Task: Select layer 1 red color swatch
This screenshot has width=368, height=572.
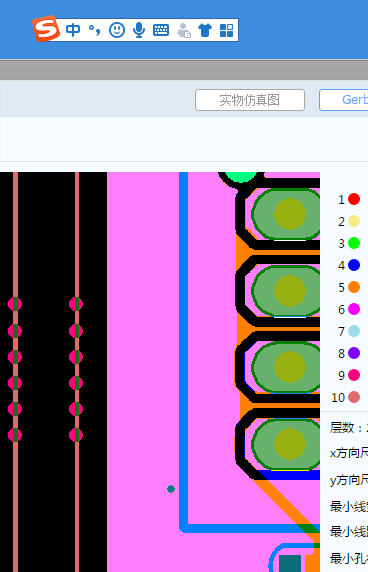Action: pos(354,199)
